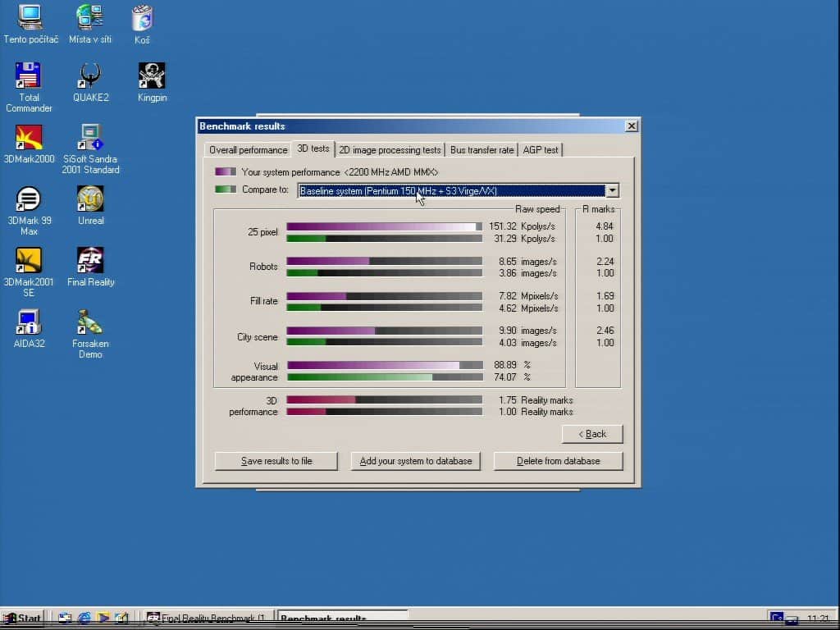This screenshot has width=840, height=630.
Task: Expand the Compare to dropdown arrow
Action: click(611, 191)
